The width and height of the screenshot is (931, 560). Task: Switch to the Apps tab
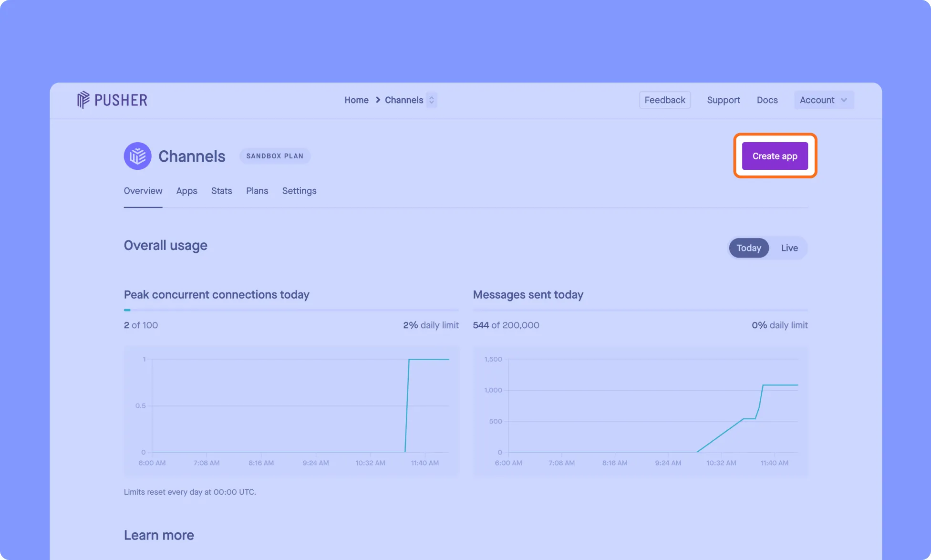pyautogui.click(x=187, y=191)
